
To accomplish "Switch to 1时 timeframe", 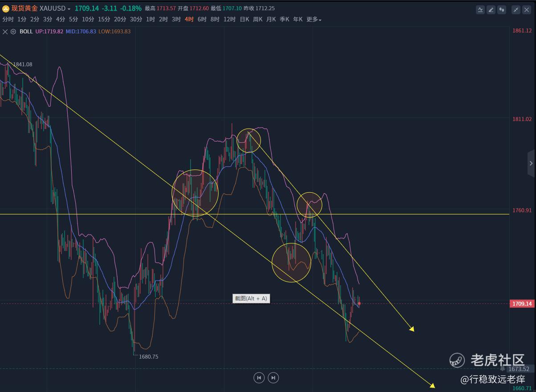I will coord(150,20).
